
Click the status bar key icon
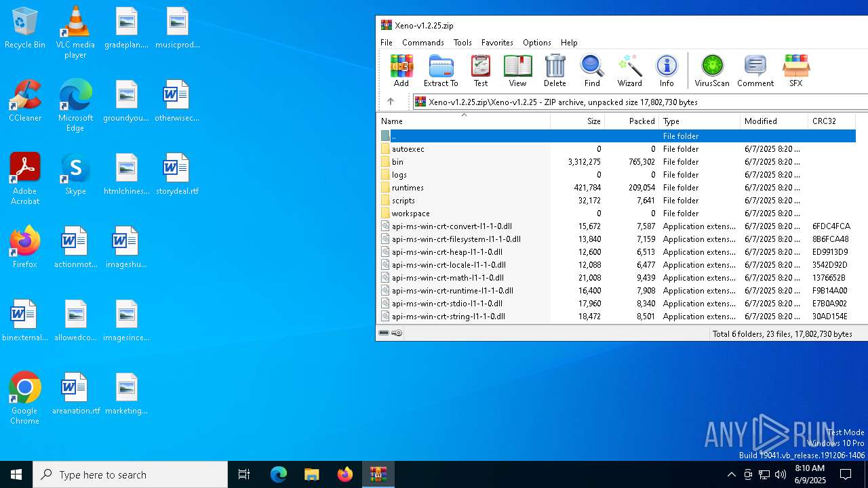click(x=397, y=333)
